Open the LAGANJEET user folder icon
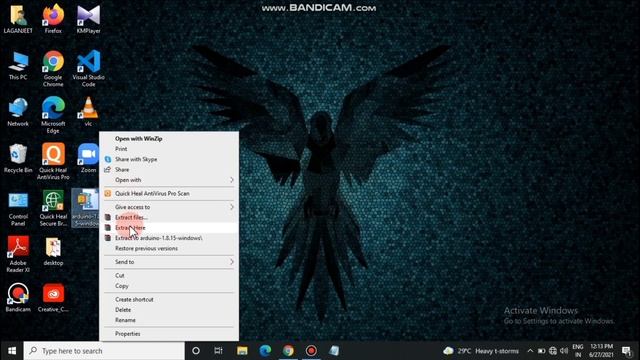This screenshot has height=360, width=640. click(x=18, y=19)
